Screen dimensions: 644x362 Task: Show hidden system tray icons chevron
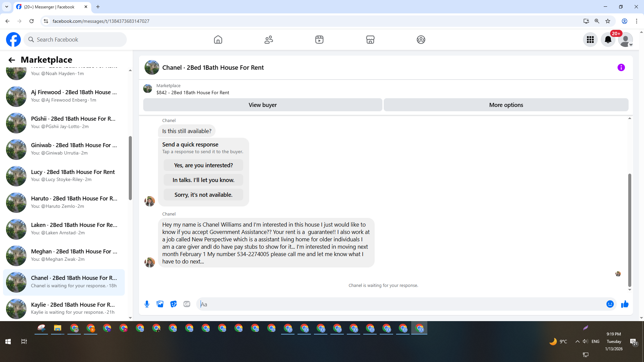click(x=577, y=341)
